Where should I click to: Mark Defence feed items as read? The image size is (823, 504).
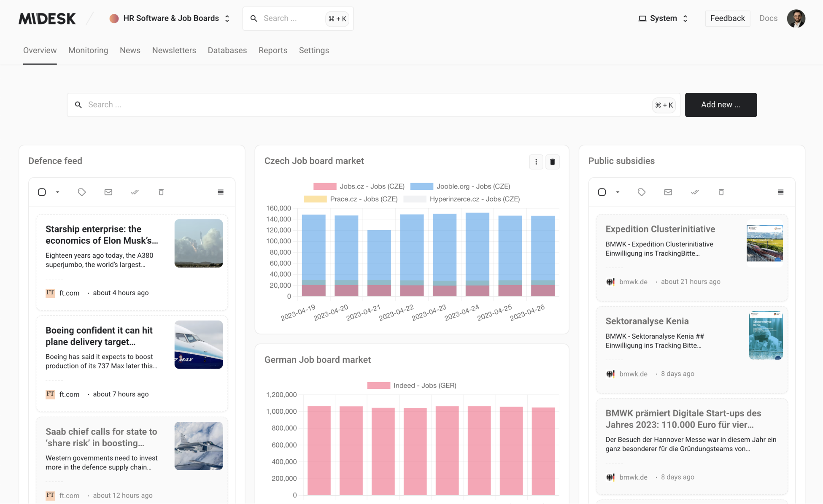[x=135, y=192]
